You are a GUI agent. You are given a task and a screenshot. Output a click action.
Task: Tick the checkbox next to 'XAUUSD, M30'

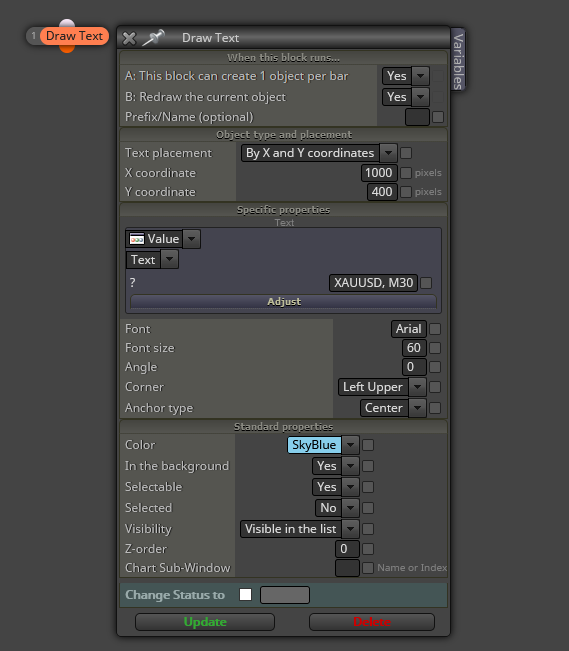coord(426,283)
